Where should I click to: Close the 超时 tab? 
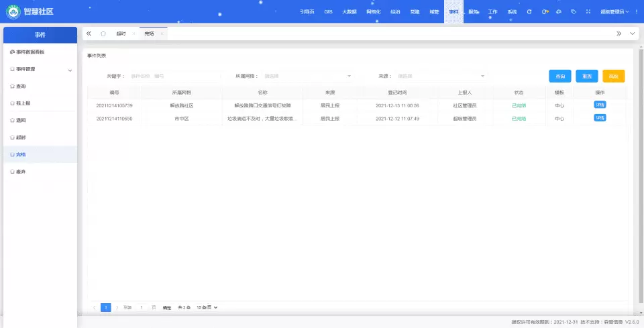point(134,34)
